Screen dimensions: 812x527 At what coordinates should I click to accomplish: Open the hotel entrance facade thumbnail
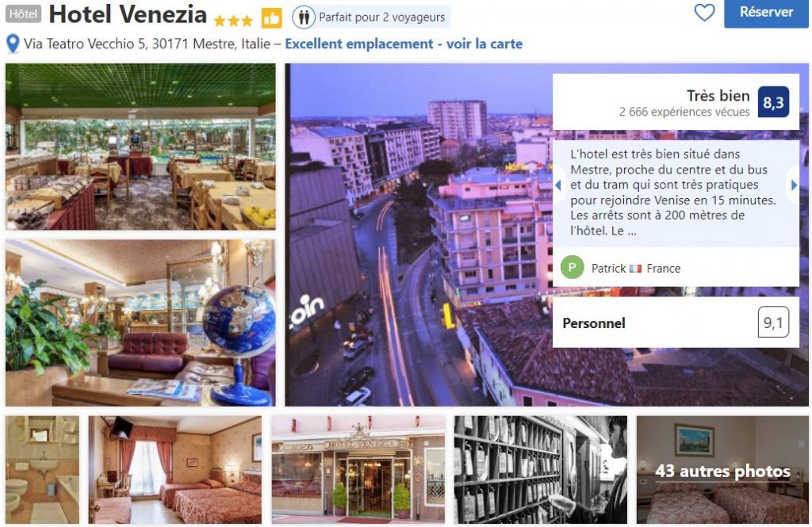pyautogui.click(x=358, y=470)
